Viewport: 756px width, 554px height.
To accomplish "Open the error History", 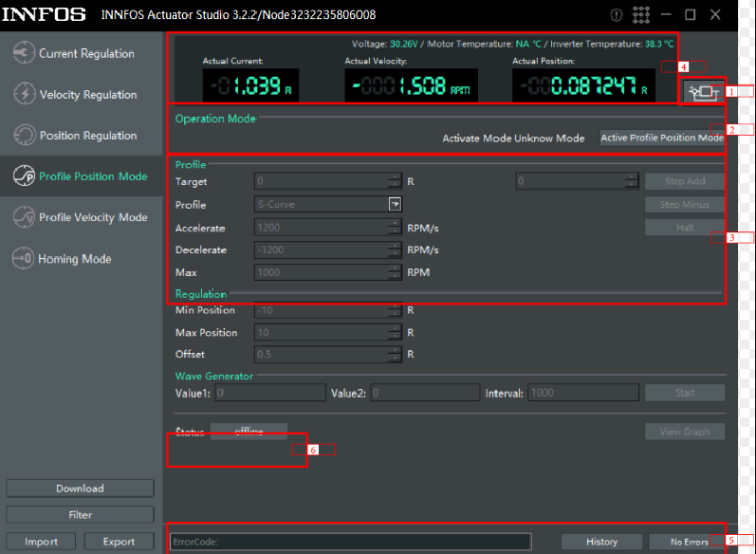I will click(x=601, y=542).
